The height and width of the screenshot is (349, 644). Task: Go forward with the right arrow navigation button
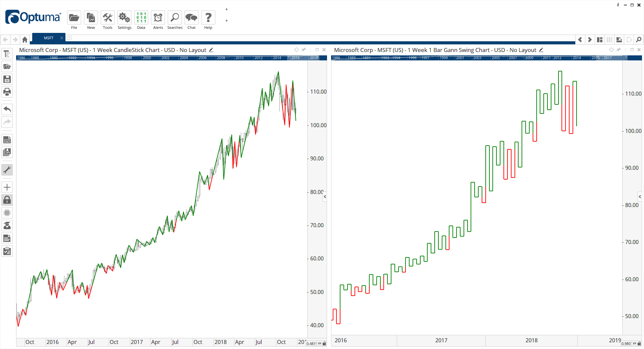15,40
